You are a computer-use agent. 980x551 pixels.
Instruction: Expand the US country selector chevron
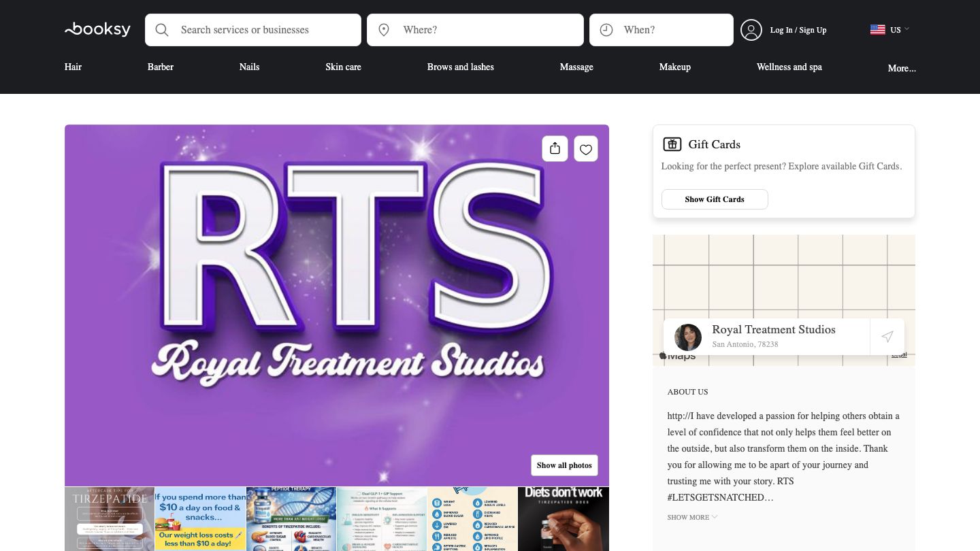coord(908,29)
